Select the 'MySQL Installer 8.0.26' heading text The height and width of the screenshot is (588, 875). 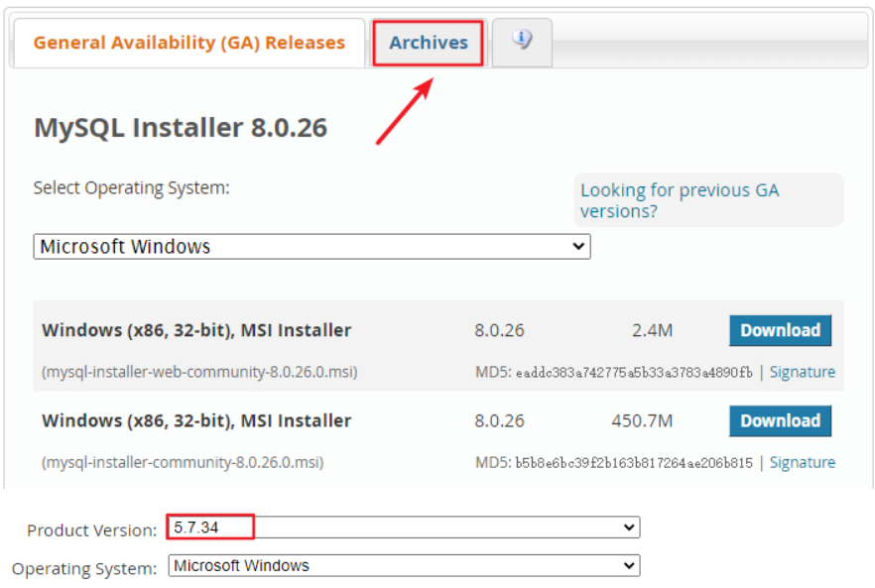pos(181,128)
